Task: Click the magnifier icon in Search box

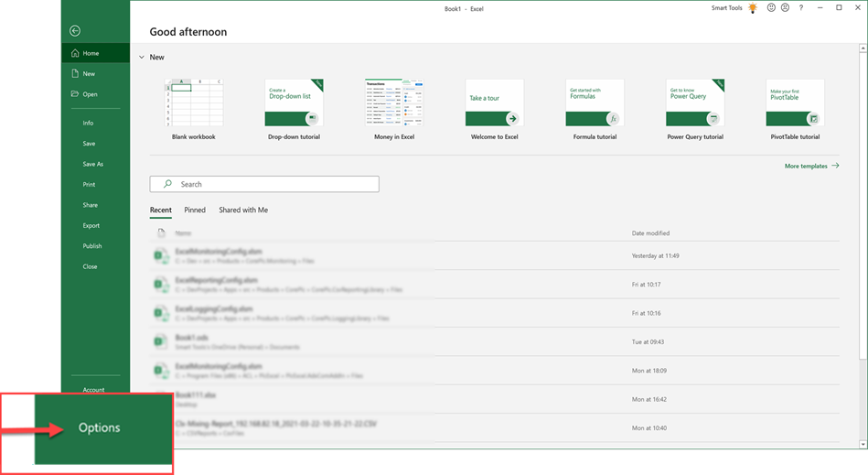Action: tap(167, 184)
